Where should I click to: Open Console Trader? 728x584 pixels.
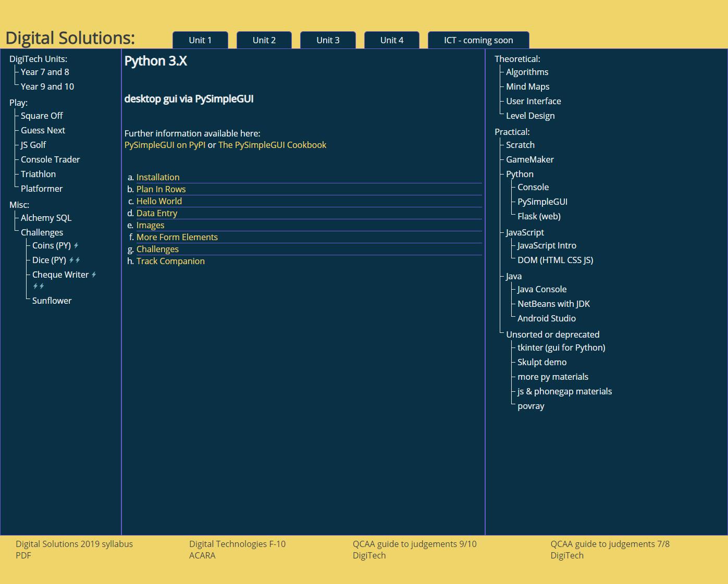coord(51,159)
